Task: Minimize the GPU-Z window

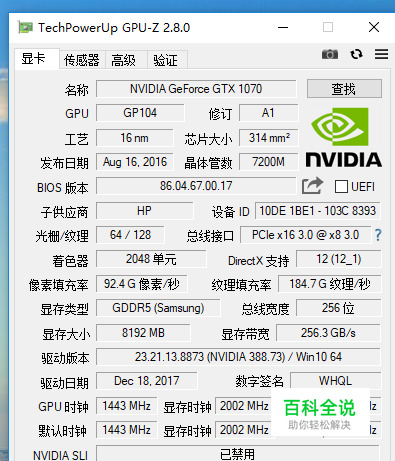Action: 283,27
